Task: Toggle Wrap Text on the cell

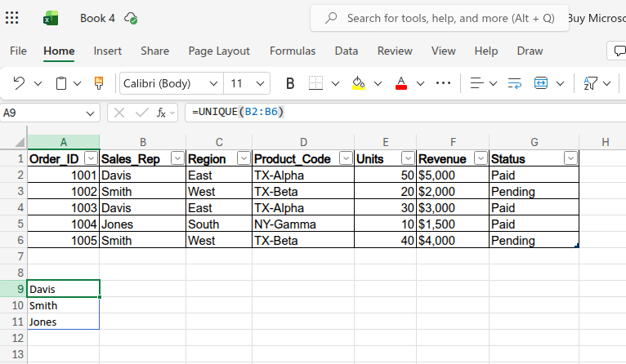Action: 514,83
